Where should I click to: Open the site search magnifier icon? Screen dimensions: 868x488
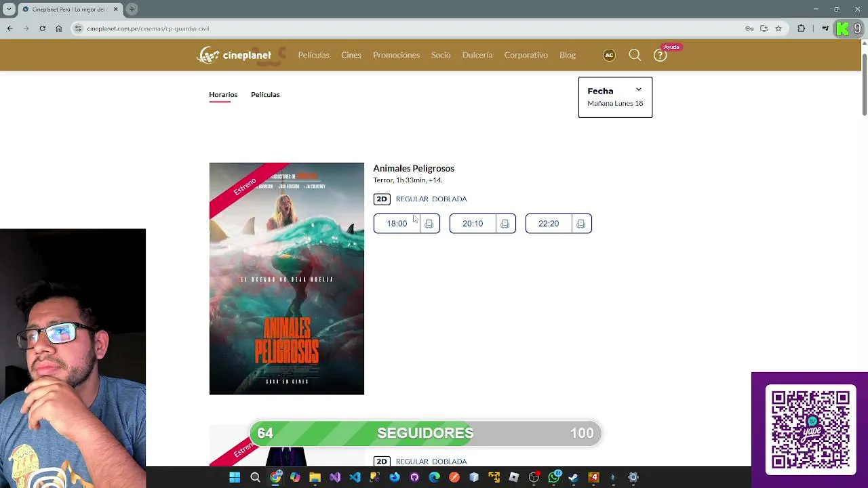pos(635,55)
